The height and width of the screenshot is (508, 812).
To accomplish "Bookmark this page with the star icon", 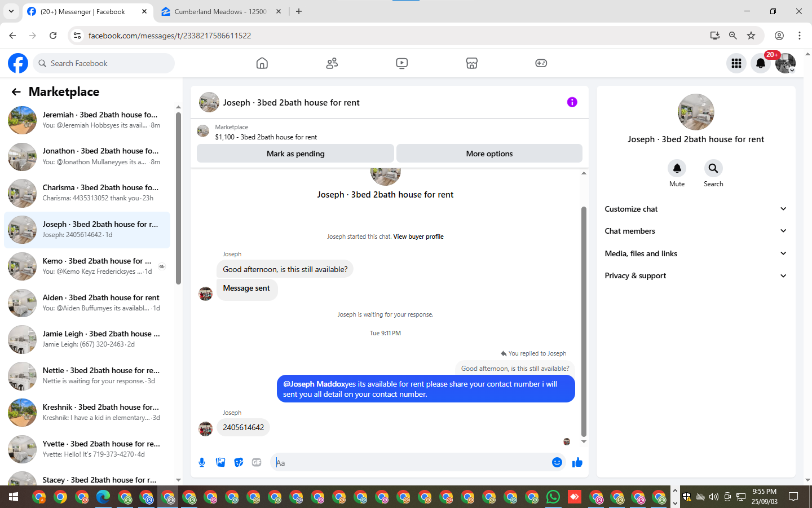I will point(751,36).
